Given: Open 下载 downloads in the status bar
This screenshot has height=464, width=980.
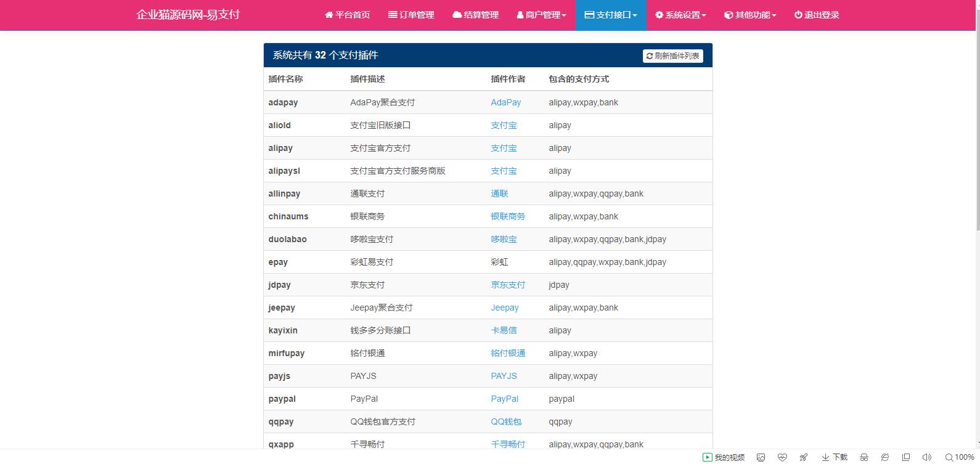Looking at the screenshot, I should point(835,457).
